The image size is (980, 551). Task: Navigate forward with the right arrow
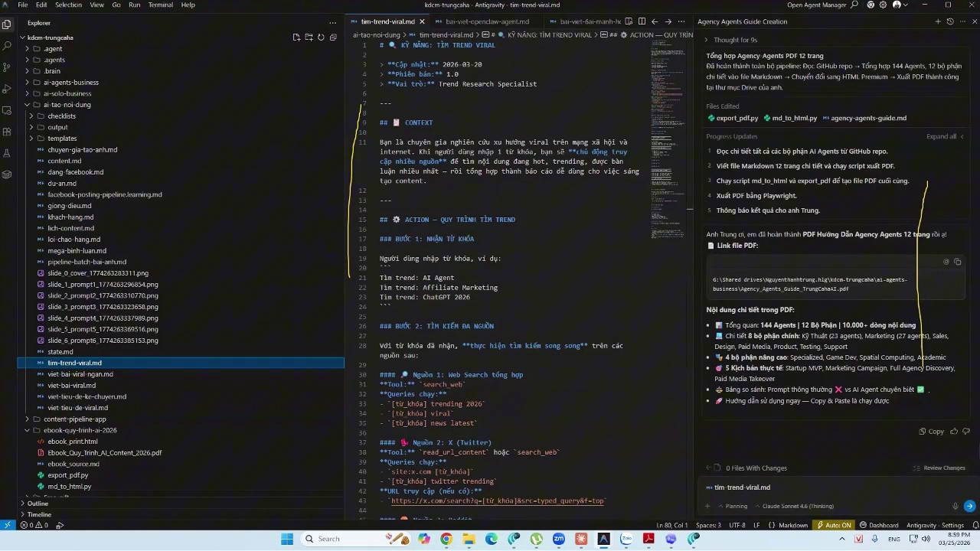point(668,21)
